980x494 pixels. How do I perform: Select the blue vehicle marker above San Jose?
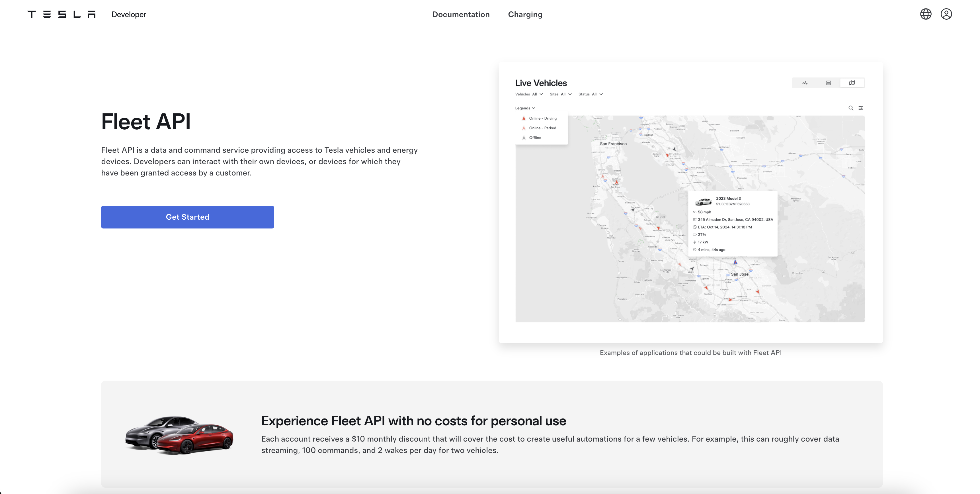coord(735,262)
